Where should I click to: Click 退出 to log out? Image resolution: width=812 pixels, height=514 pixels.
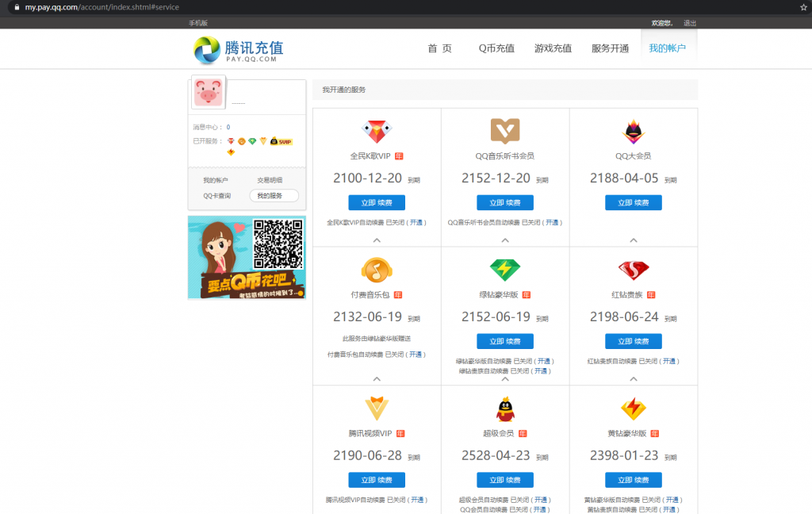point(690,23)
